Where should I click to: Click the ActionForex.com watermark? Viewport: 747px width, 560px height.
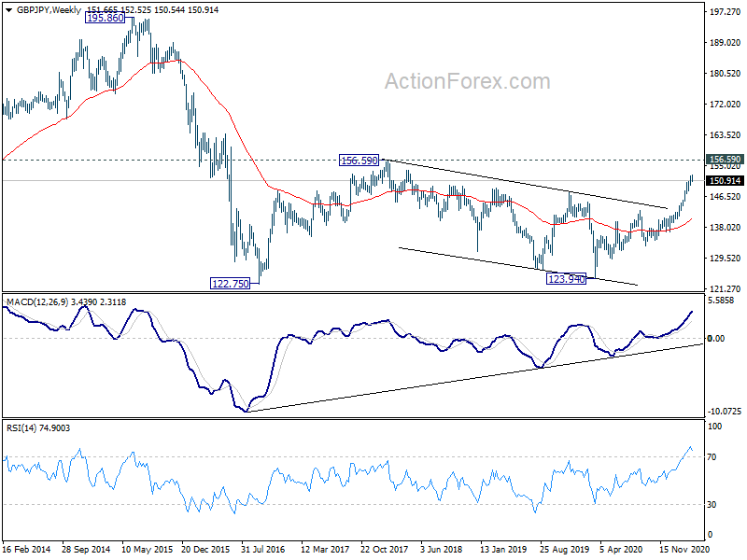[468, 81]
